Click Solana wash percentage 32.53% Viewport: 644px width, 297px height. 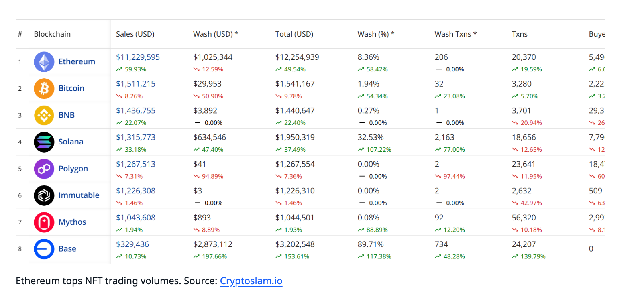pyautogui.click(x=371, y=137)
